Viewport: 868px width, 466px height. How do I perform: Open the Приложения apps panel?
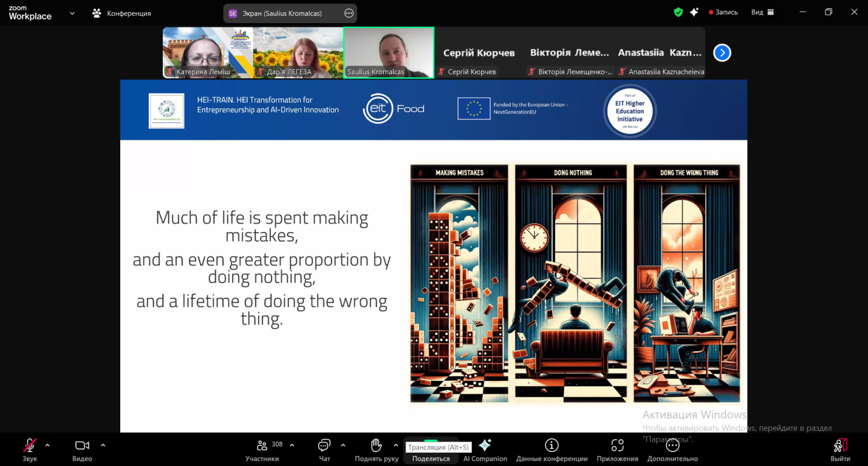(x=617, y=450)
